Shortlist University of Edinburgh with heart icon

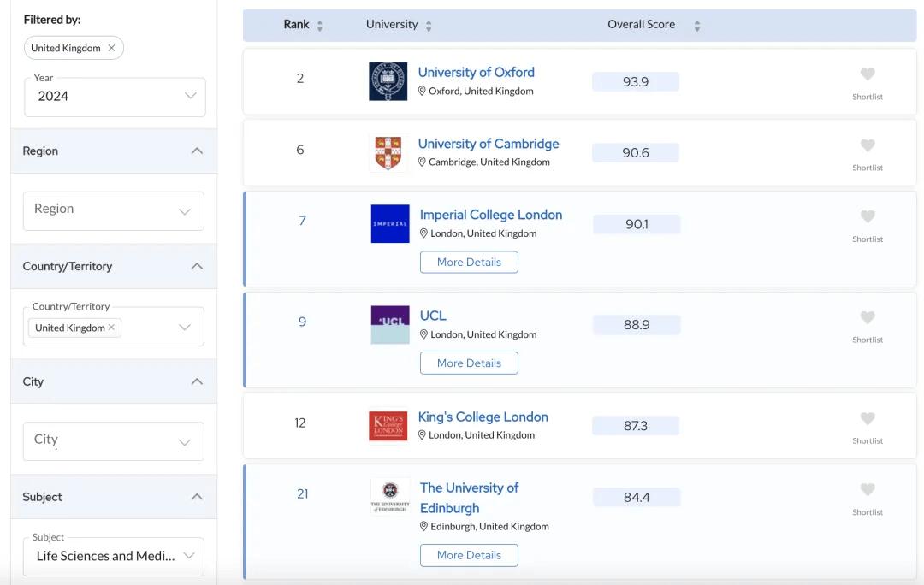[x=867, y=489]
